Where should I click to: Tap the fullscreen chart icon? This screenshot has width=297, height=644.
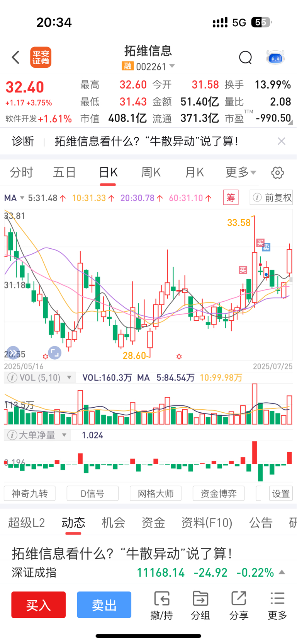(54, 353)
